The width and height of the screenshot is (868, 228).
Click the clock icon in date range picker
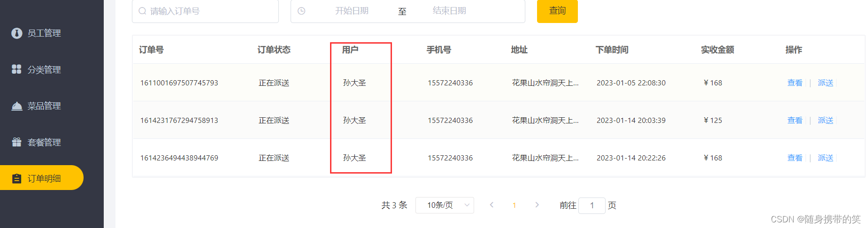click(x=301, y=11)
